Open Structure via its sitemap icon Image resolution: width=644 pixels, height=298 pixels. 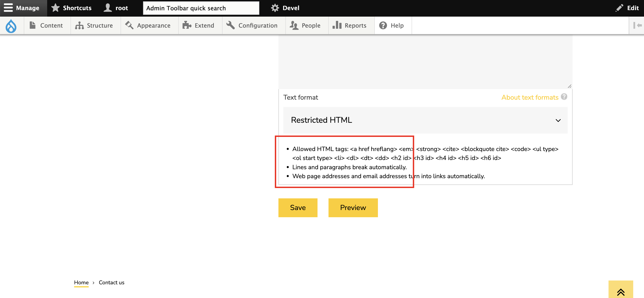pyautogui.click(x=79, y=25)
